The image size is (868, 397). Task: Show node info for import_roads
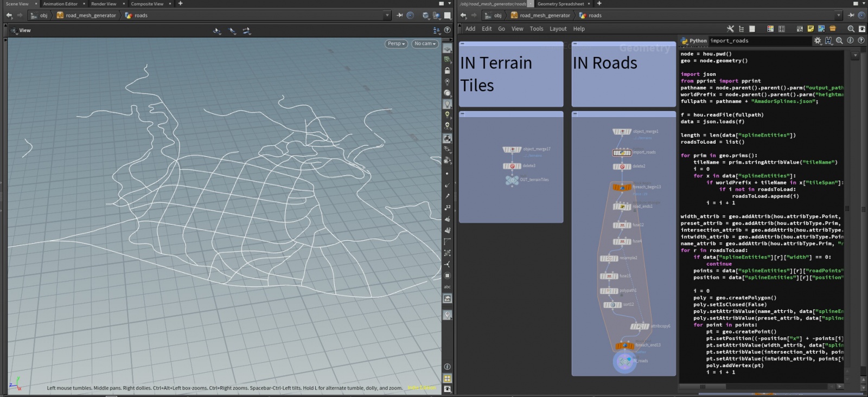point(850,41)
